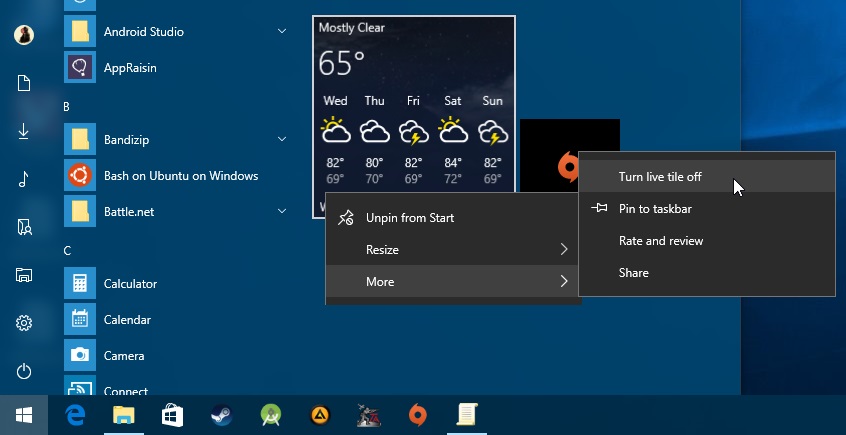Click the AppRaisin app name

point(130,68)
